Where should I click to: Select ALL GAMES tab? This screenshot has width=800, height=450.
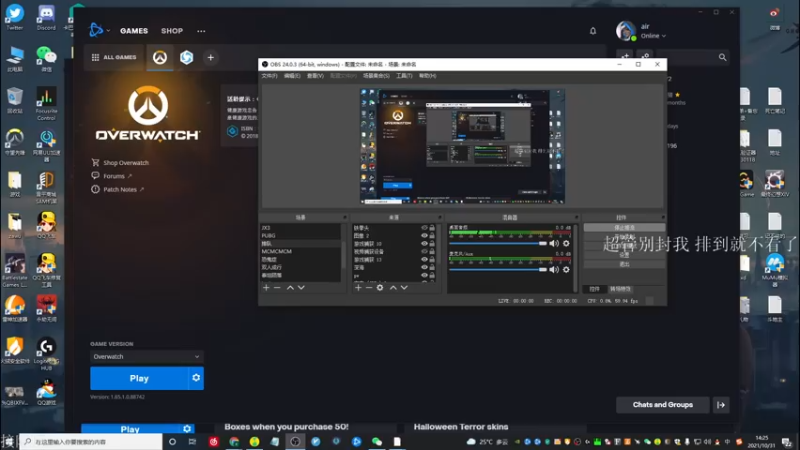(114, 57)
